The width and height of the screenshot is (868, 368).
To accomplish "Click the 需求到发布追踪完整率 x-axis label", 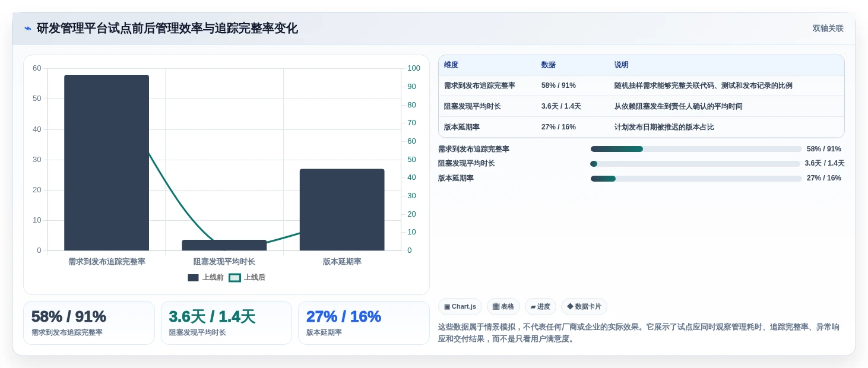I will pyautogui.click(x=107, y=261).
